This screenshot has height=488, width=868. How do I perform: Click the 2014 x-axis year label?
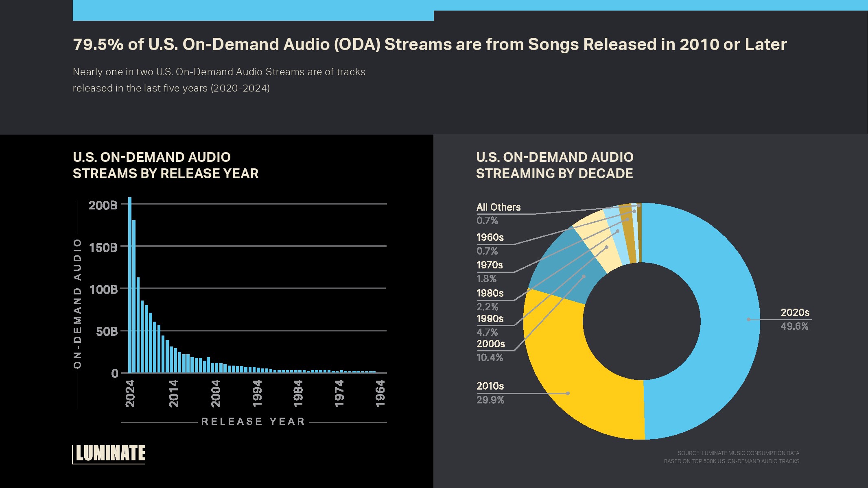pyautogui.click(x=174, y=393)
